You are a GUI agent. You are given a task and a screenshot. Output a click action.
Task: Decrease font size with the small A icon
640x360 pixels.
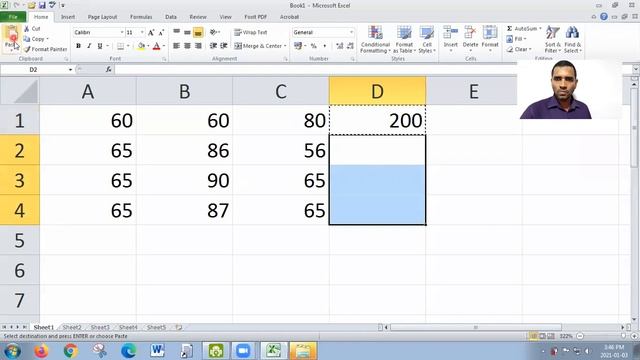pos(161,32)
